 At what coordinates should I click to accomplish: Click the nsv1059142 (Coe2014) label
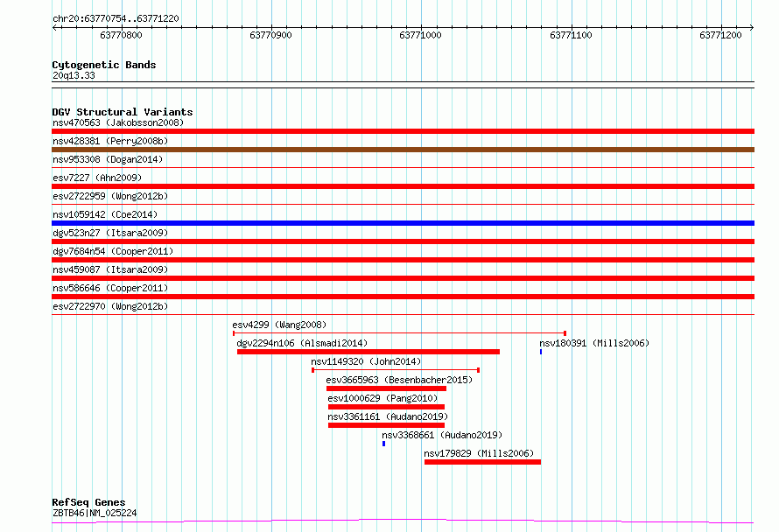(x=105, y=214)
